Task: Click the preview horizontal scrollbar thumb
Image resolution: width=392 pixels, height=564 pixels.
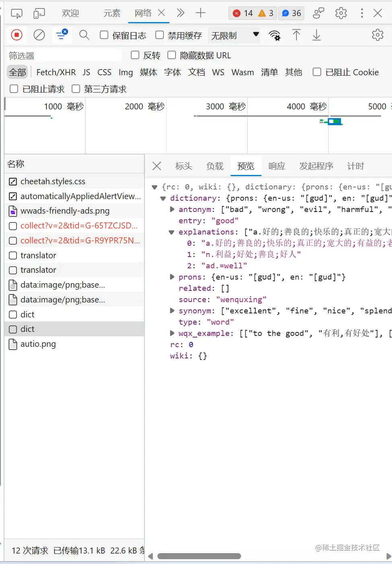Action: pos(199,556)
